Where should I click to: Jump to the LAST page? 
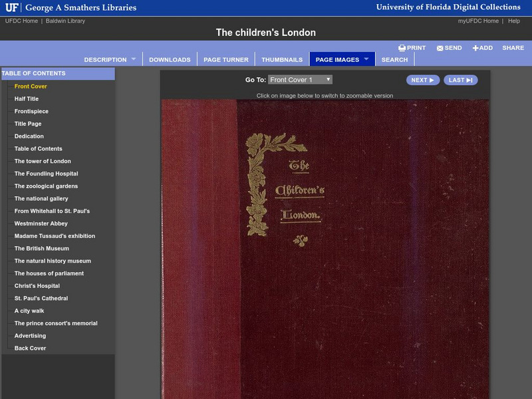(460, 80)
